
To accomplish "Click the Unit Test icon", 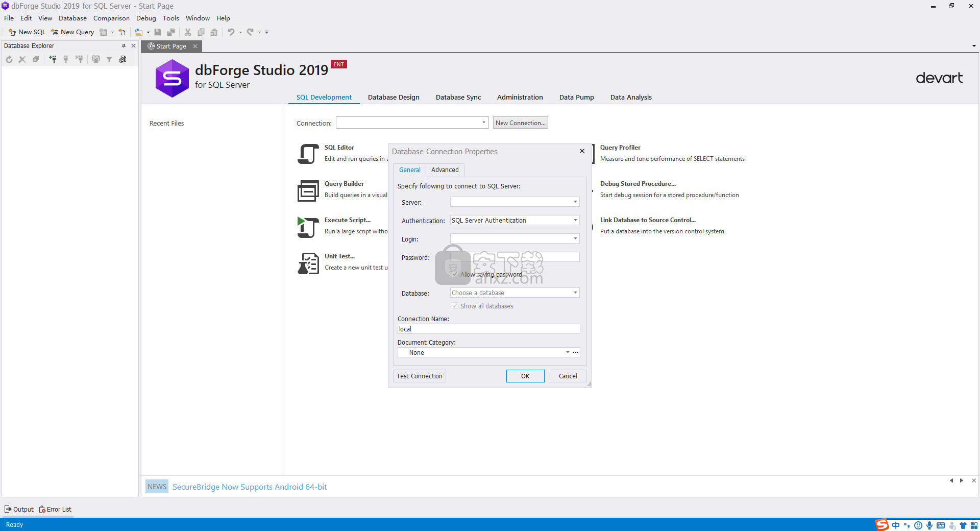I will coord(308,263).
